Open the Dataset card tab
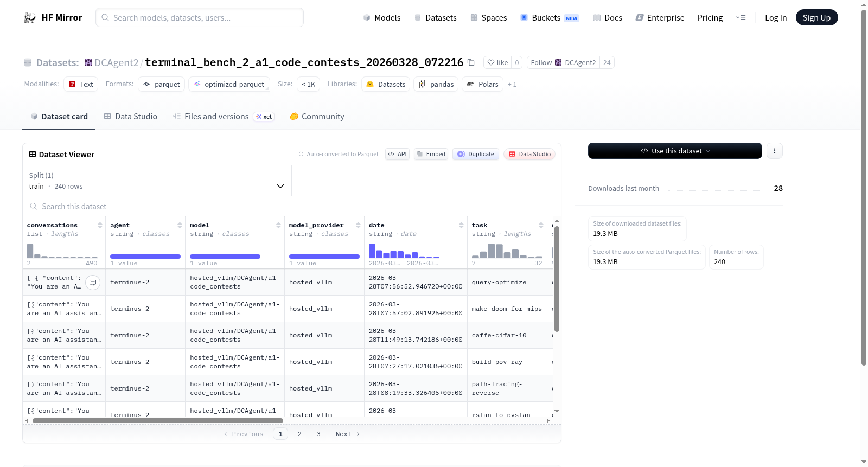The width and height of the screenshot is (868, 467). coord(59,117)
